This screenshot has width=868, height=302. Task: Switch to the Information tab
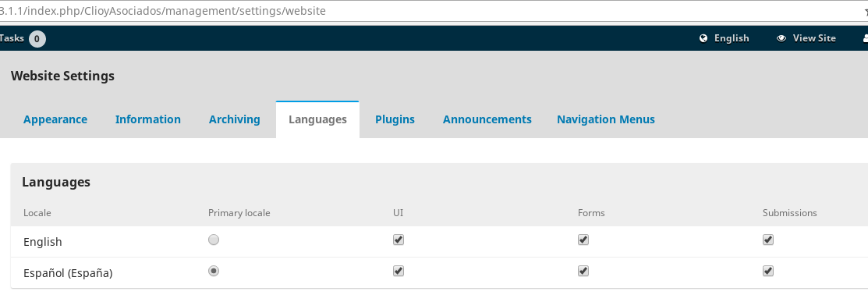click(x=148, y=119)
